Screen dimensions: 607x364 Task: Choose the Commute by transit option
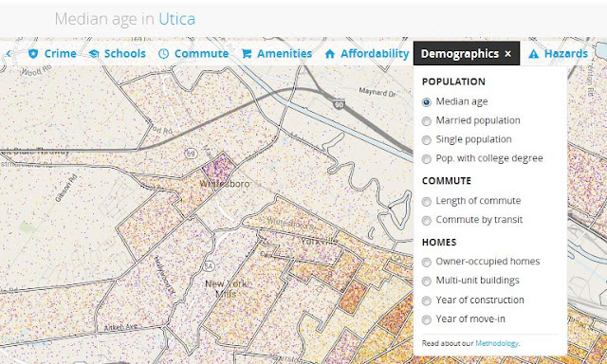[x=472, y=220]
